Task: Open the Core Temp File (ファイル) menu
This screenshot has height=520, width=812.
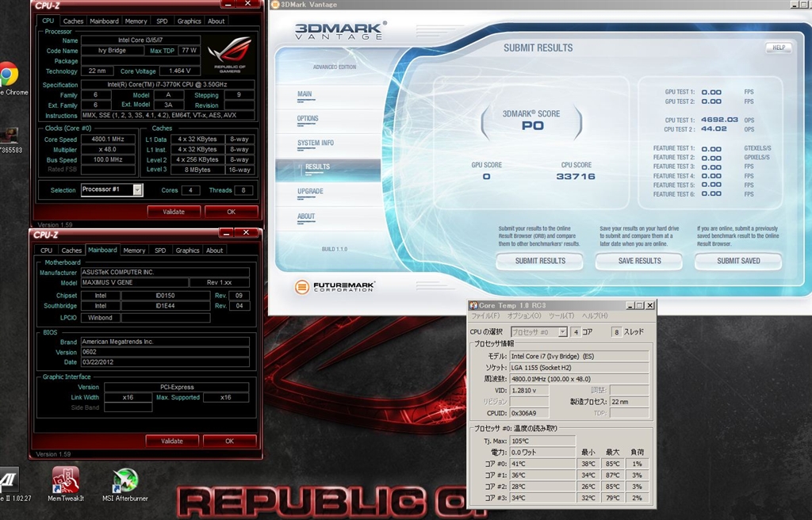Action: 485,316
